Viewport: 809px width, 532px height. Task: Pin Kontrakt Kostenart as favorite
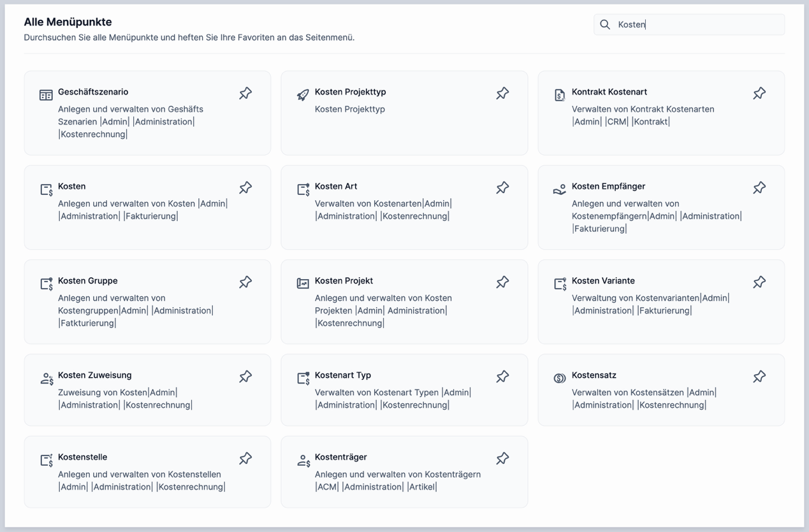point(759,92)
